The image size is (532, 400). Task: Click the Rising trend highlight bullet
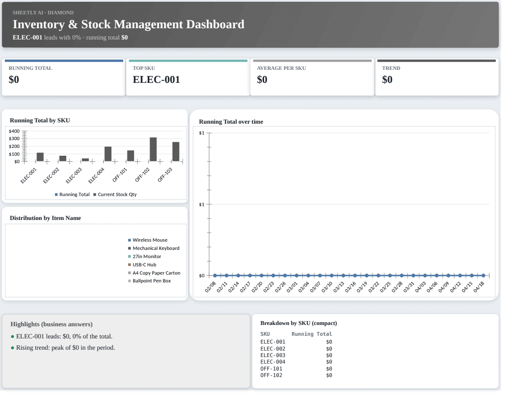pos(63,348)
